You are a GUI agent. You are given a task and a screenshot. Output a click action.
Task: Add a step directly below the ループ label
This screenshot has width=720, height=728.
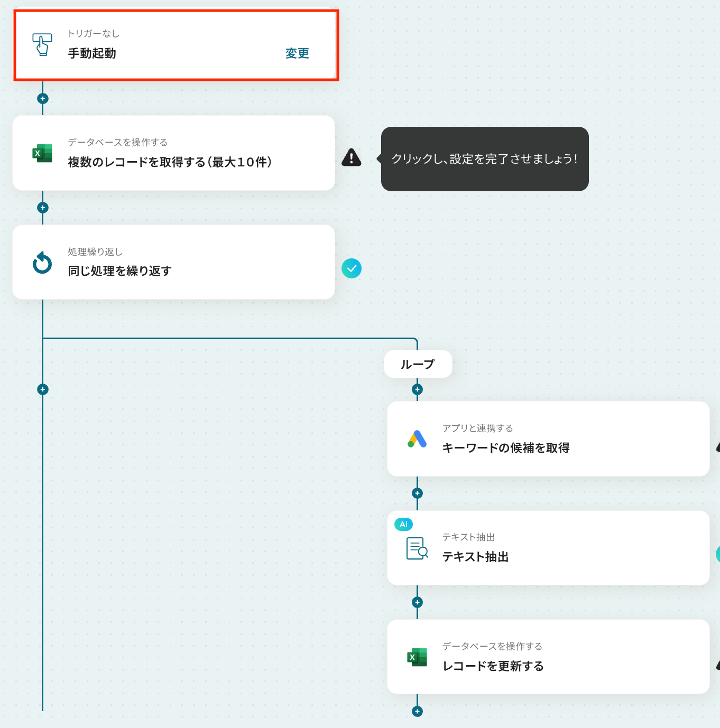(x=417, y=389)
